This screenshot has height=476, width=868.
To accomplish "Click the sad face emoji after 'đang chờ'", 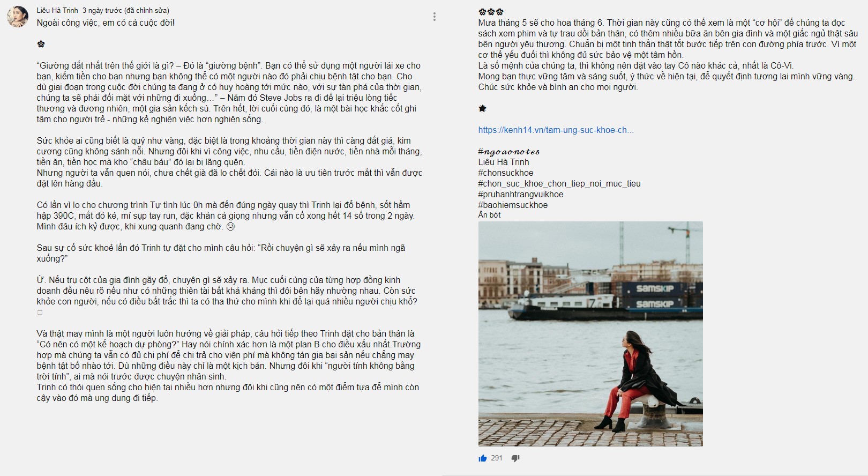I will tap(230, 227).
